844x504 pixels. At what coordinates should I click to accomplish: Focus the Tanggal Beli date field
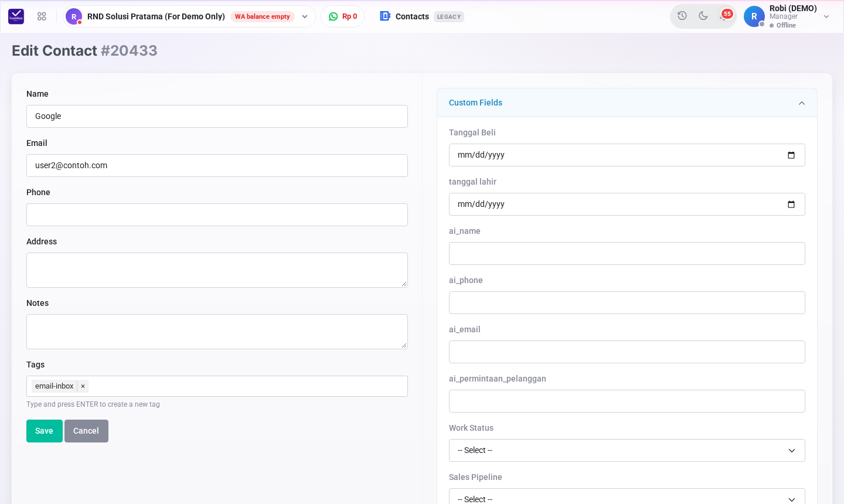(627, 155)
